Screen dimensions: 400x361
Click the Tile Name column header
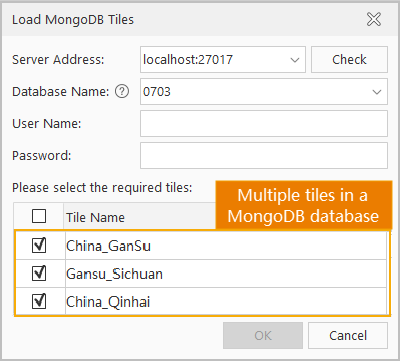tap(95, 217)
